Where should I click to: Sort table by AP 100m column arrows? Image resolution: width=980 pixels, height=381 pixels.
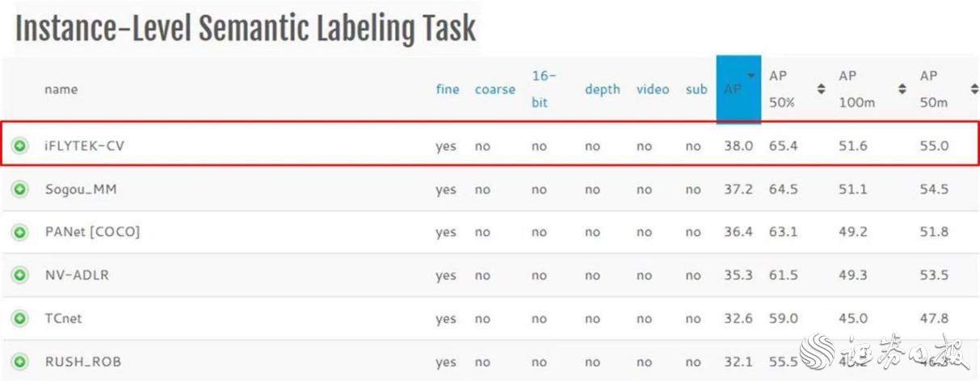pyautogui.click(x=902, y=89)
